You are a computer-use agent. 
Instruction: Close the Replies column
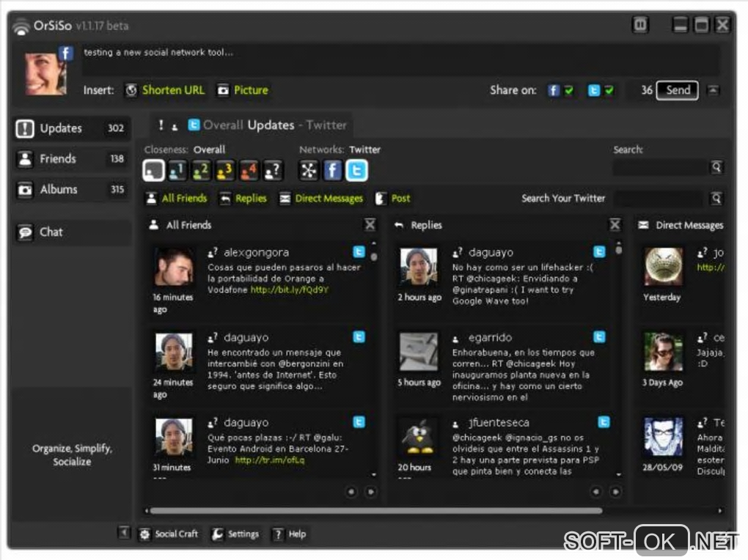coord(615,225)
